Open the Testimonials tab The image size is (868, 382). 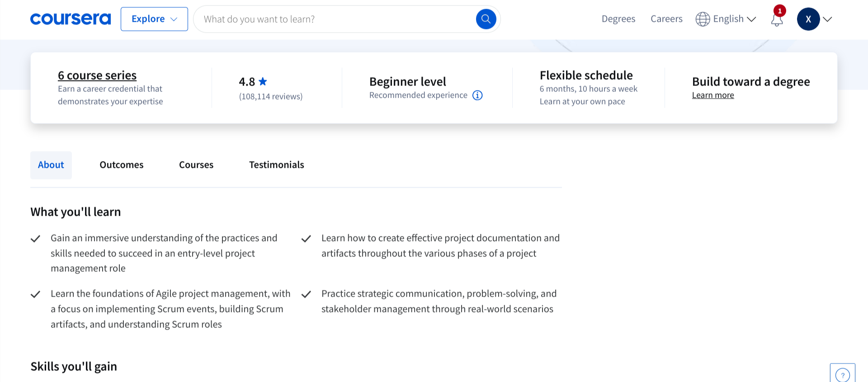tap(276, 165)
